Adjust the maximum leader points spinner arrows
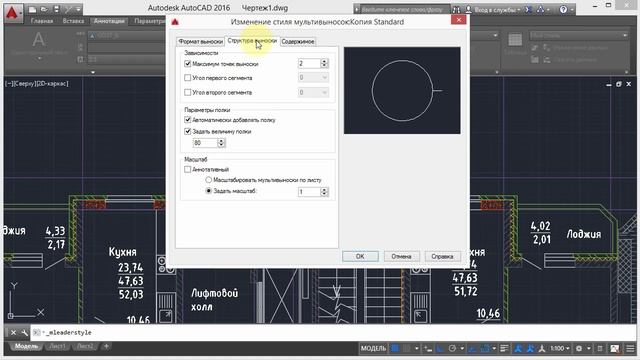Viewport: 640px width, 360px height. [324, 64]
